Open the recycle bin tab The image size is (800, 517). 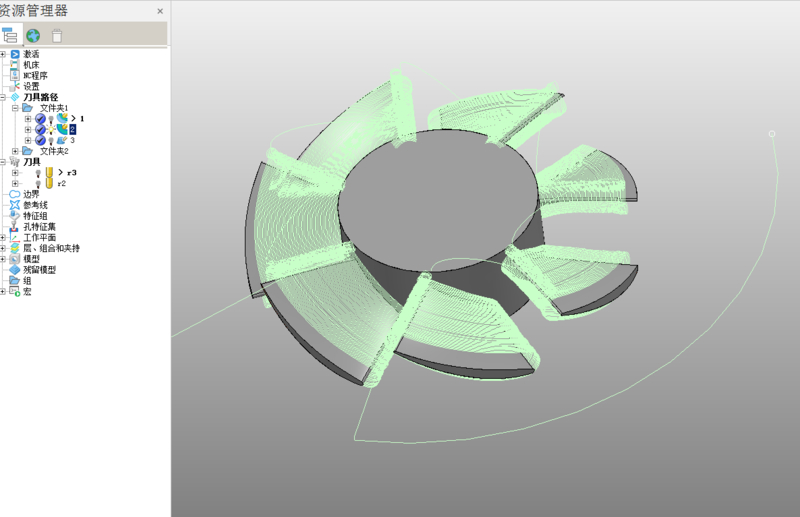coord(57,36)
